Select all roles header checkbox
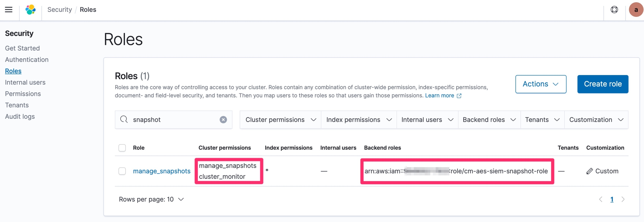Screen dimensions: 644x222 click(122, 148)
